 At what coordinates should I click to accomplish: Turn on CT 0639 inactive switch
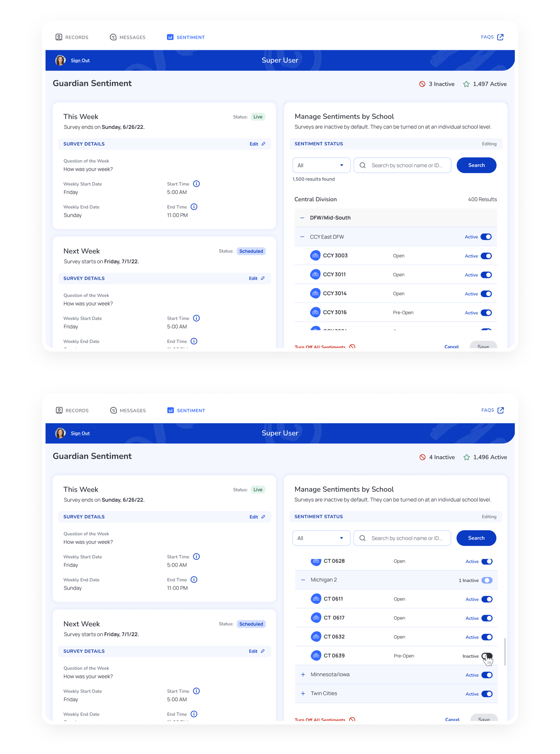coord(487,656)
